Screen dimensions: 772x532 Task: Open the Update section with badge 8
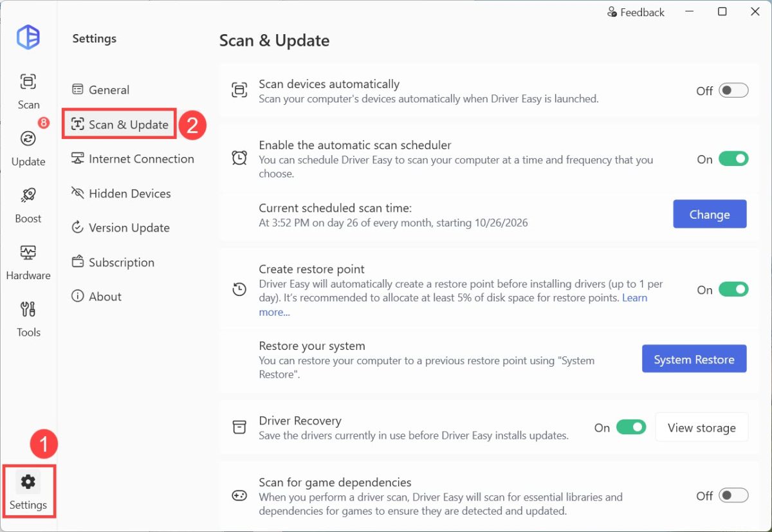(28, 145)
